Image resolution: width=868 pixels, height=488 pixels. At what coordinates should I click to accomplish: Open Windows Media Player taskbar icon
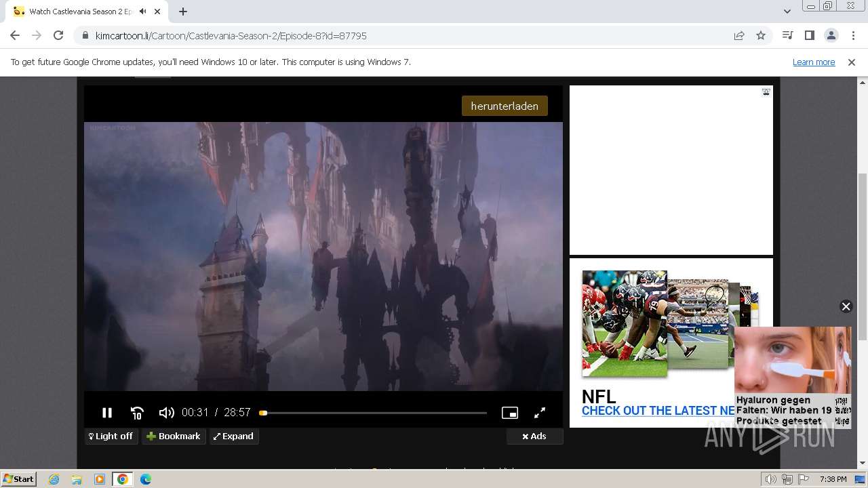click(x=100, y=479)
